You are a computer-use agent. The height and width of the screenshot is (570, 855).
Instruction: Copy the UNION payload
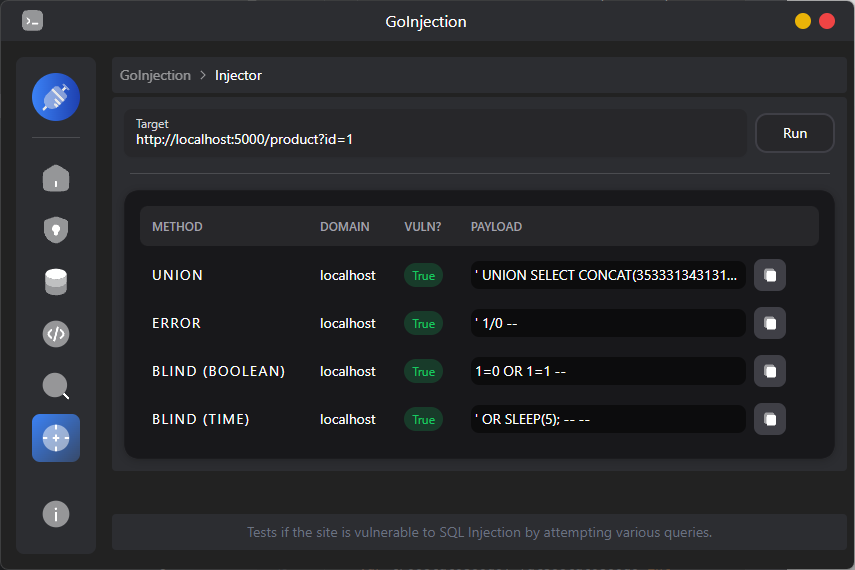click(769, 275)
